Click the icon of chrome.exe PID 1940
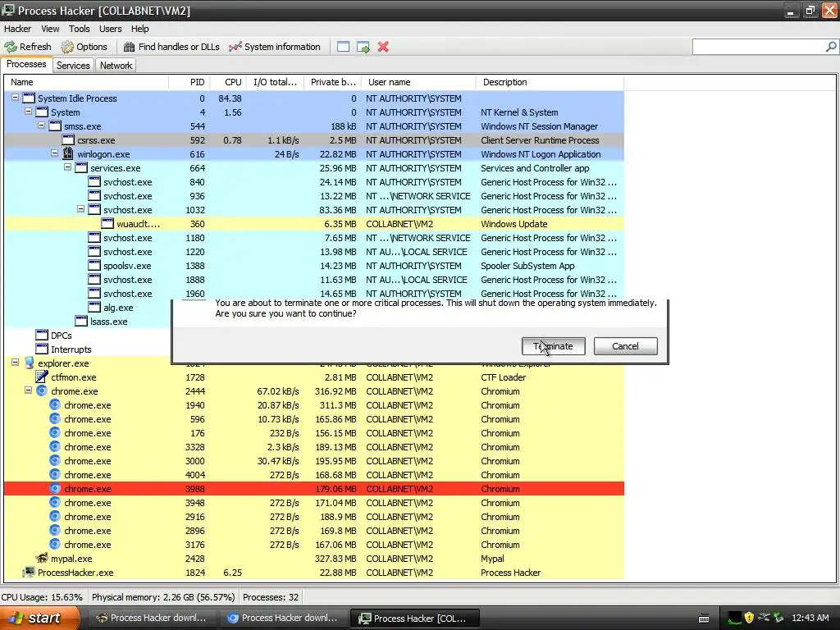 pos(55,404)
